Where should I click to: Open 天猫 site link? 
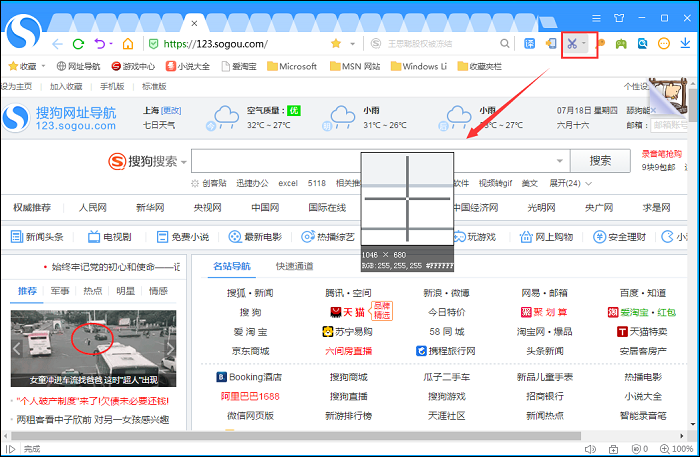348,312
